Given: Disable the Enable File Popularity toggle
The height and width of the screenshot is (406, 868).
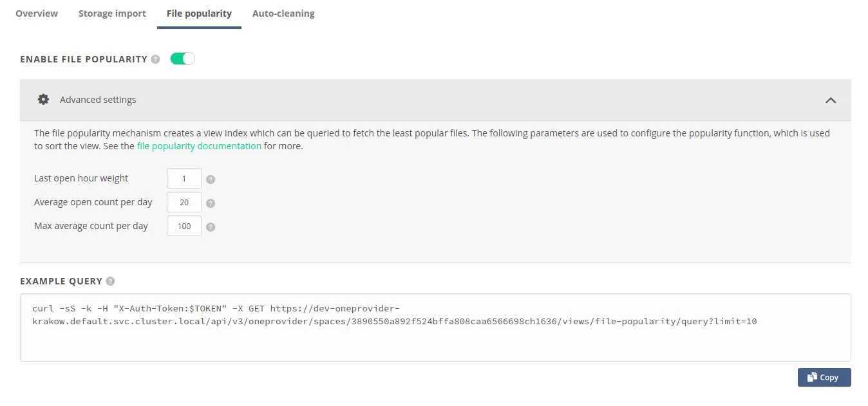Looking at the screenshot, I should 182,59.
